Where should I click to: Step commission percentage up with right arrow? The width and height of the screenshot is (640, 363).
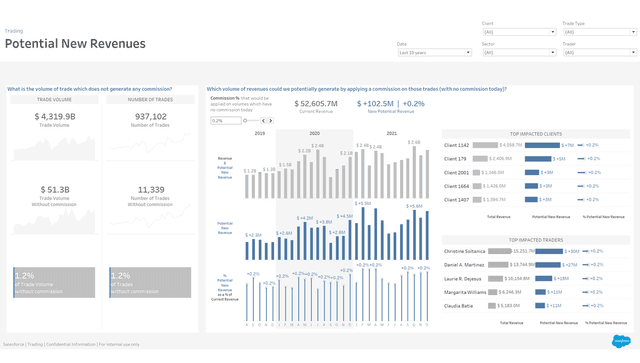(270, 120)
